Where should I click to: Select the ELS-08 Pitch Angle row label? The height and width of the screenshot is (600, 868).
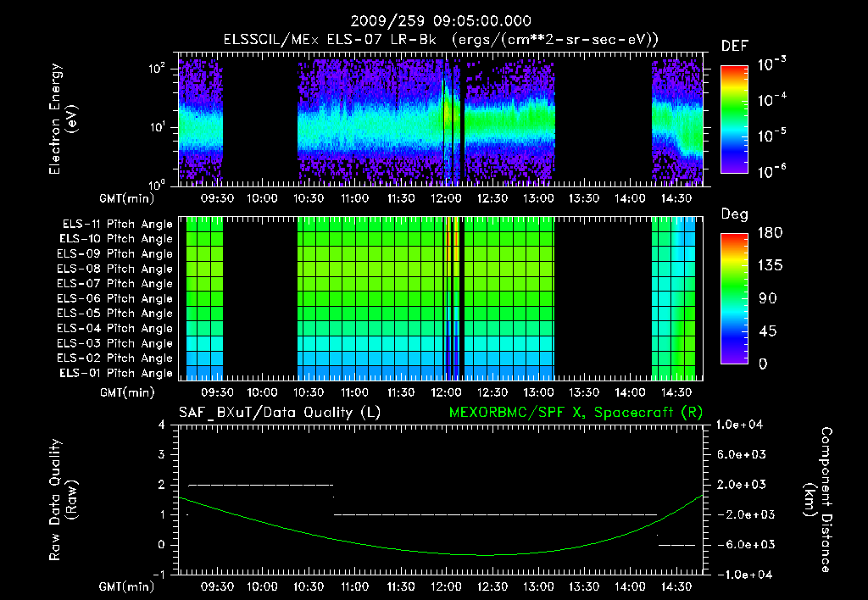[115, 269]
